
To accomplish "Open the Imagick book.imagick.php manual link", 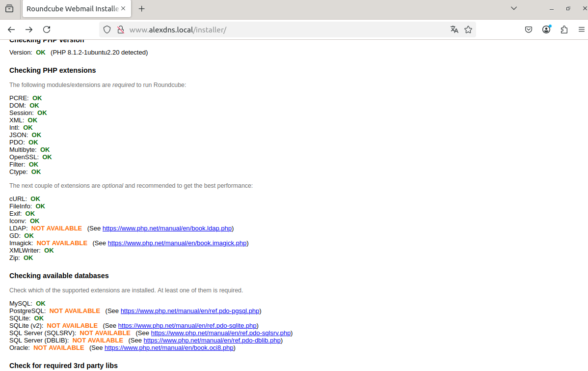I will [x=177, y=243].
